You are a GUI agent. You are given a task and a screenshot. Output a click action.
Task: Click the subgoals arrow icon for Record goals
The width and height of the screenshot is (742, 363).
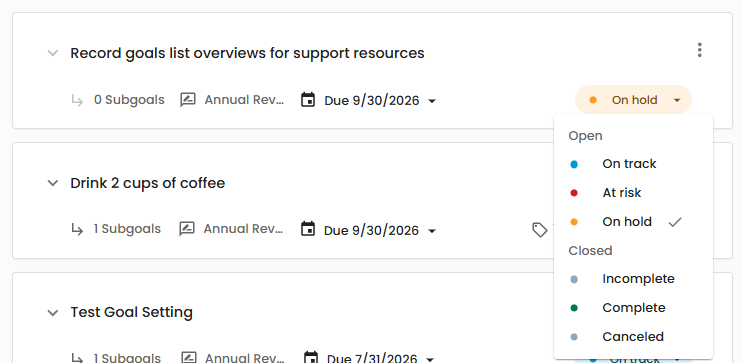77,100
